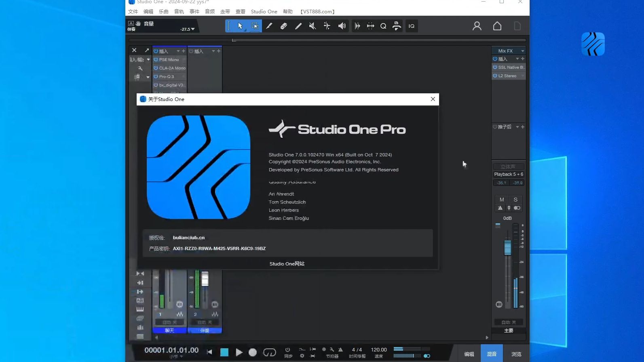
Task: Select the Eraser tool
Action: pyautogui.click(x=283, y=26)
